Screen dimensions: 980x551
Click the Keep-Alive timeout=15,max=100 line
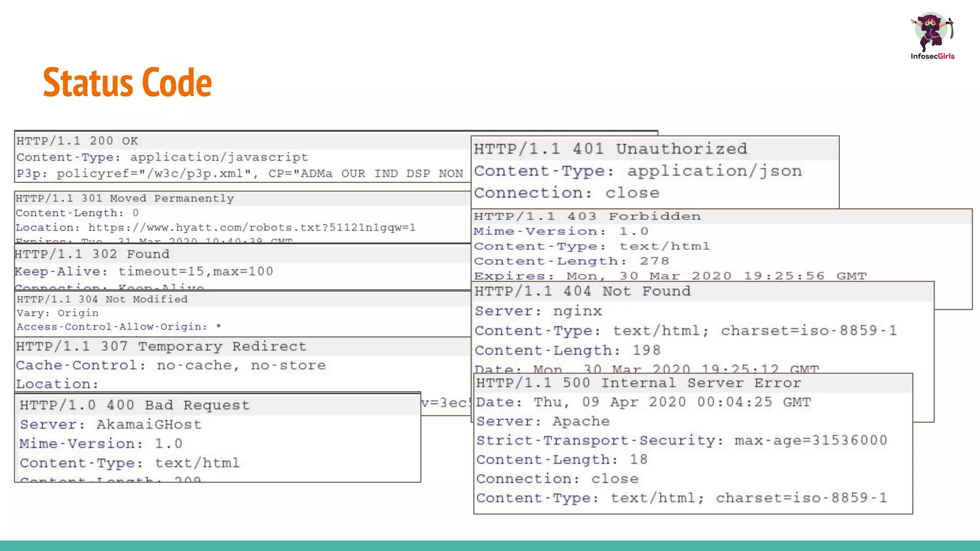144,272
